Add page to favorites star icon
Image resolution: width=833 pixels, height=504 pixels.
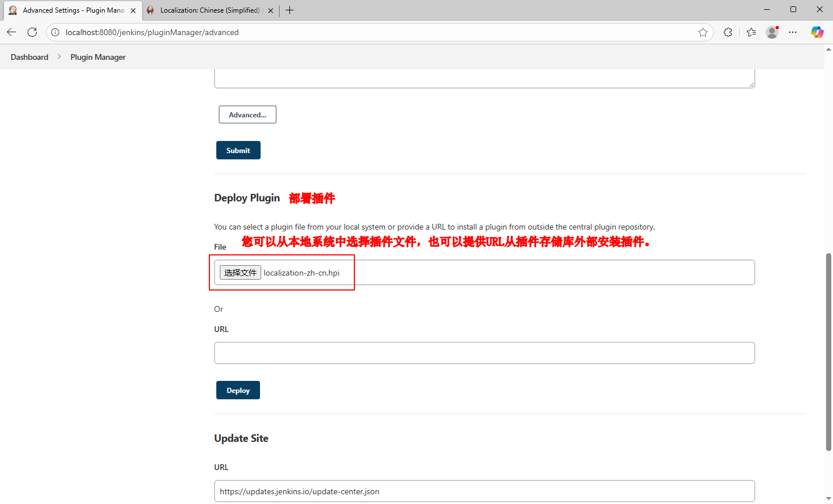coord(702,32)
